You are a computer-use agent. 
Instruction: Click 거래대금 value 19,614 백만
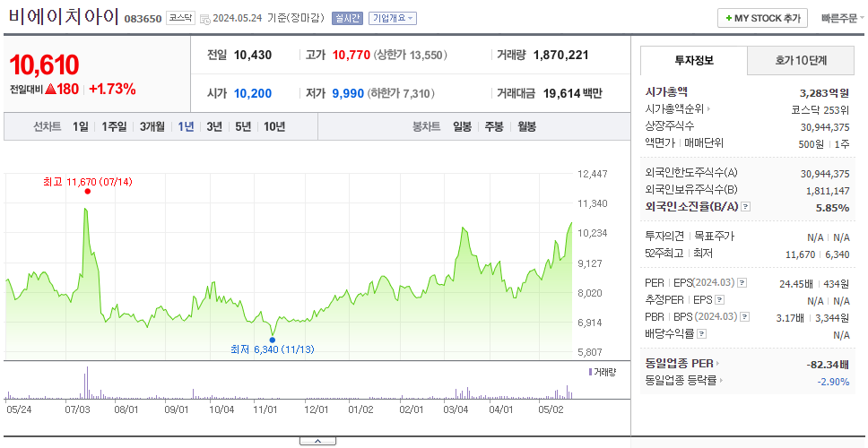point(572,93)
